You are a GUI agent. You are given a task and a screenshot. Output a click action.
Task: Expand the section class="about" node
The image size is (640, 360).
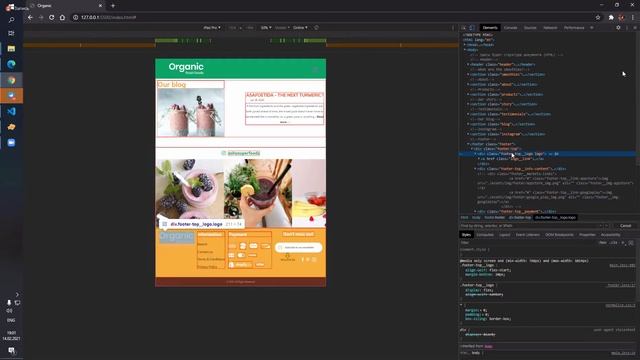(468, 84)
